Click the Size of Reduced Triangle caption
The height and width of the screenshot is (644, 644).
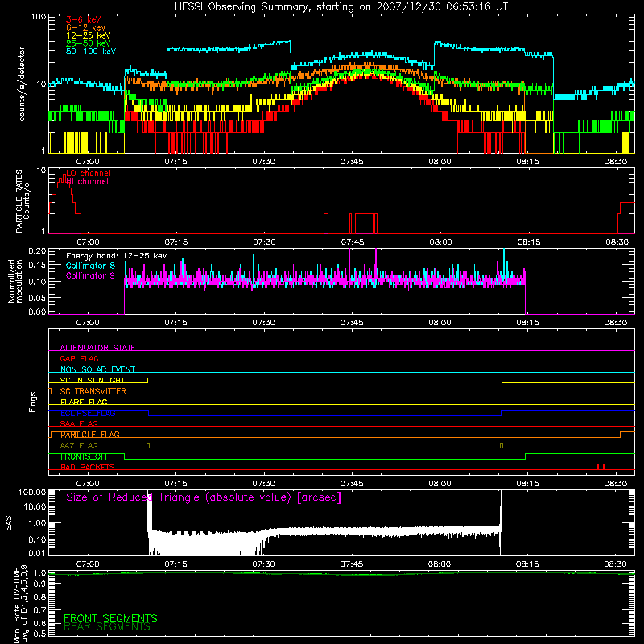(x=204, y=497)
